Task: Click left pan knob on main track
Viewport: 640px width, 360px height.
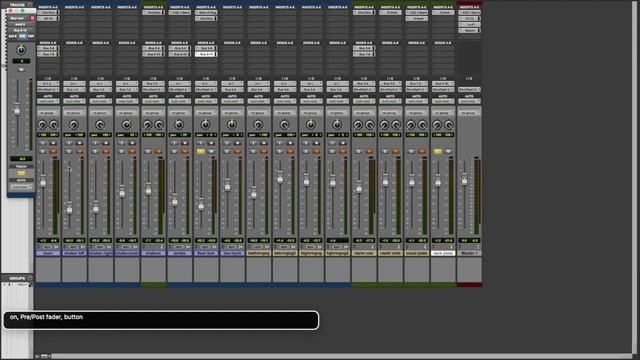Action: click(42, 125)
